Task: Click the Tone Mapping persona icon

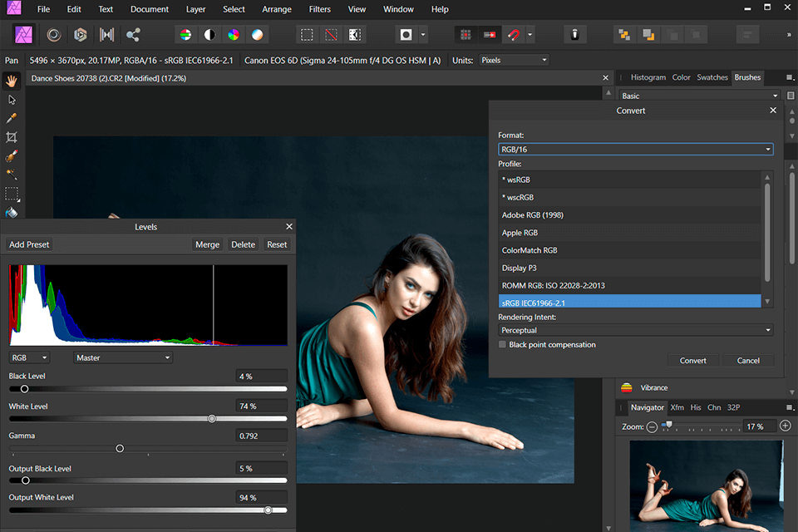Action: tap(106, 35)
